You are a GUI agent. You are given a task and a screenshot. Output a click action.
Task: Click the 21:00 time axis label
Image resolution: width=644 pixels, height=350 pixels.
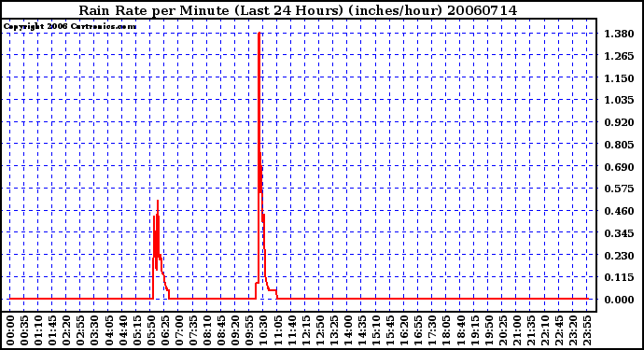517,331
